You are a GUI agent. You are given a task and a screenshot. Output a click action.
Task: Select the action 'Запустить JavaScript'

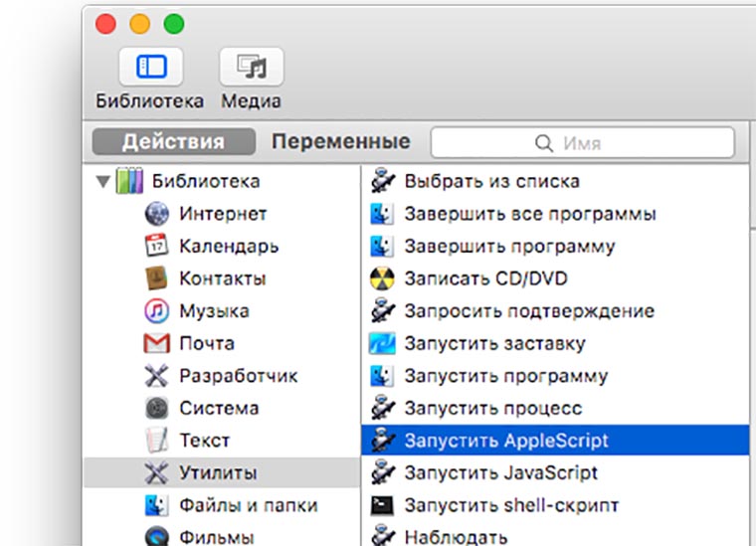click(501, 472)
